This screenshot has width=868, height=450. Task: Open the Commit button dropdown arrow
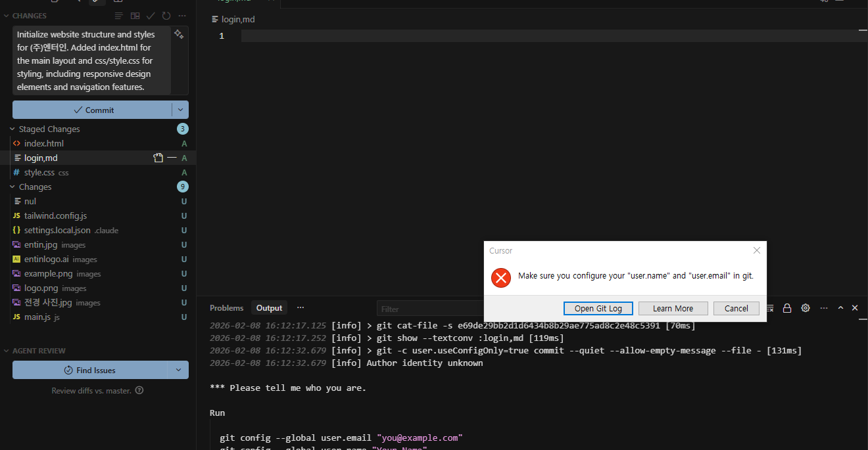coord(180,110)
